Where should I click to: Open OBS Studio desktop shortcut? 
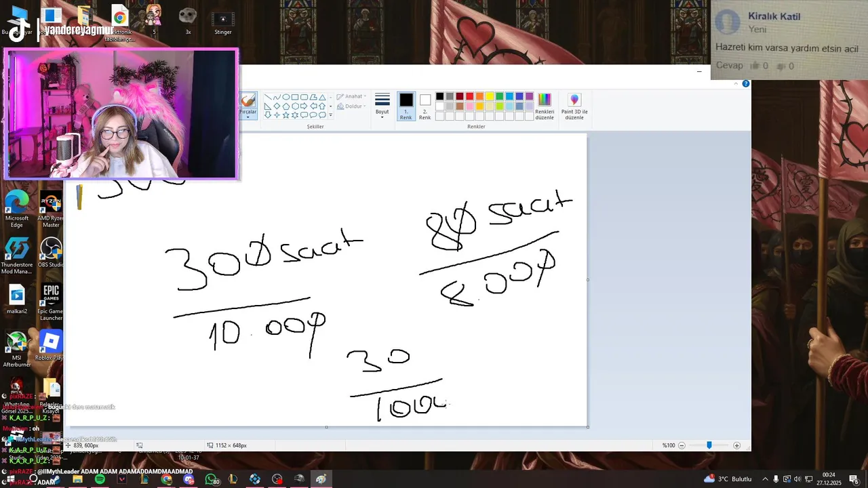(x=51, y=252)
